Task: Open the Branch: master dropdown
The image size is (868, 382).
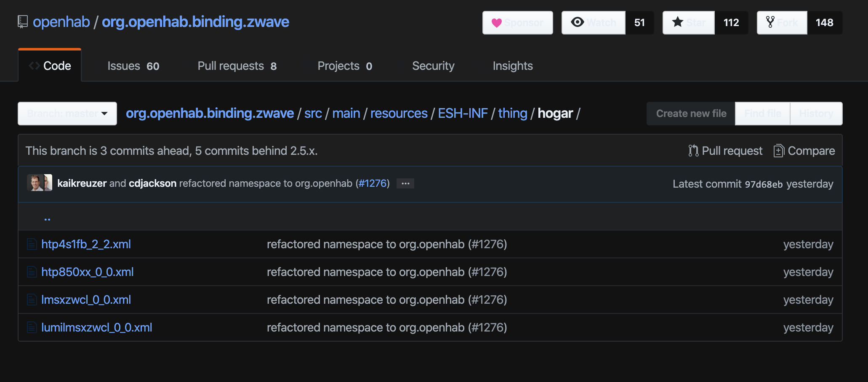Action: pyautogui.click(x=67, y=114)
